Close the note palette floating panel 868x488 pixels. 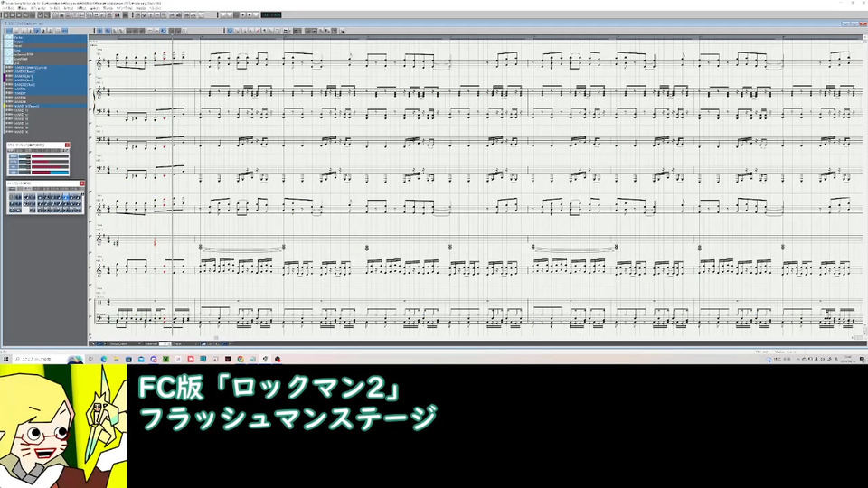pyautogui.click(x=82, y=183)
